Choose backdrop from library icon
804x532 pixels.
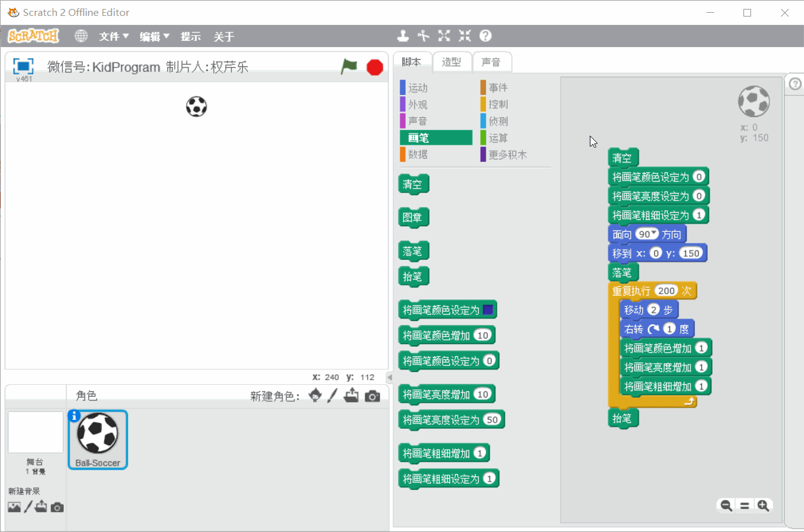point(14,507)
